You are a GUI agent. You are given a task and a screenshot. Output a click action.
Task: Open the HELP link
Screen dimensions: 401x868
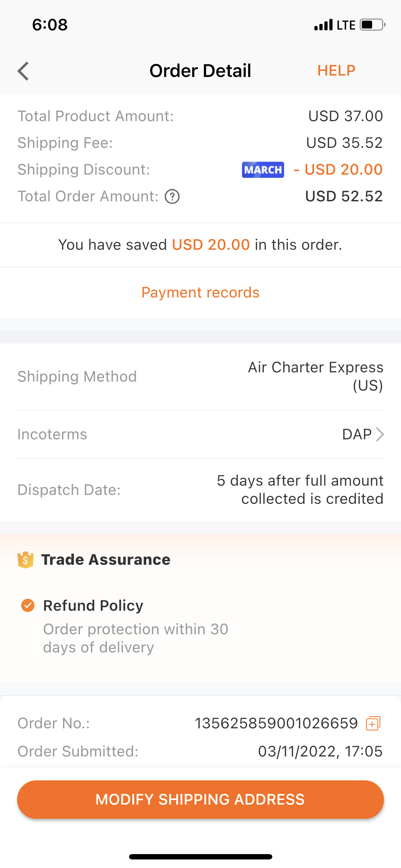click(336, 71)
